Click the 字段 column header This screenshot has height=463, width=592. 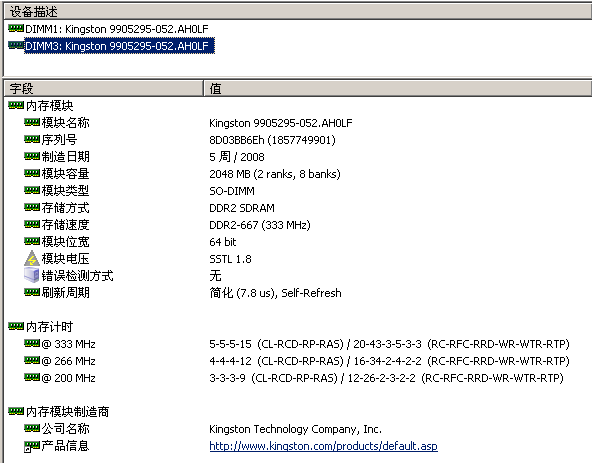point(103,88)
